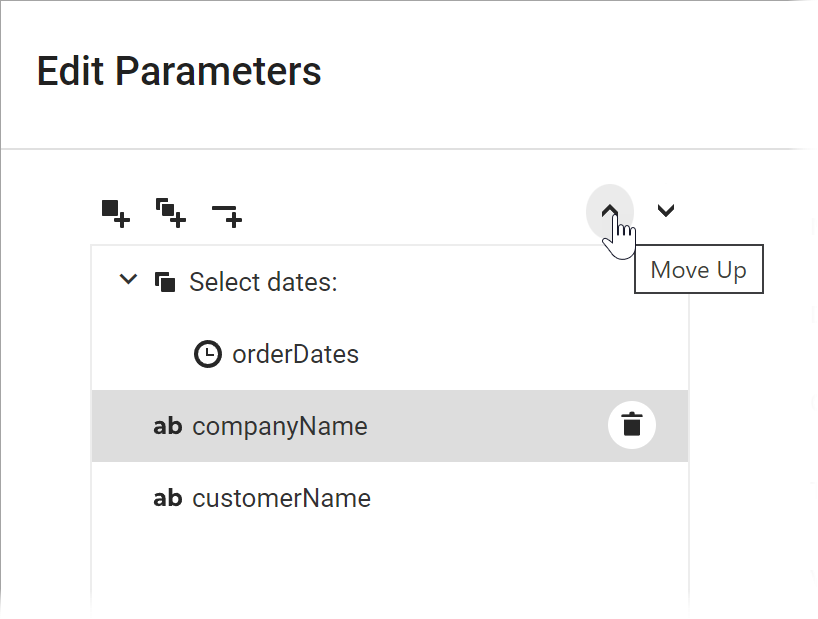Screen dimensions: 818x619
Task: Click the clock icon beside orderDates
Action: [x=207, y=353]
